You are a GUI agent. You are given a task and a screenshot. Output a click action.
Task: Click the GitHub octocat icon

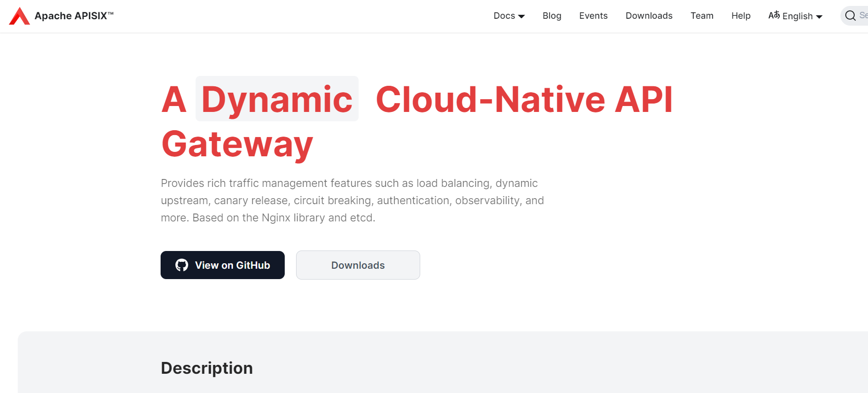[182, 265]
